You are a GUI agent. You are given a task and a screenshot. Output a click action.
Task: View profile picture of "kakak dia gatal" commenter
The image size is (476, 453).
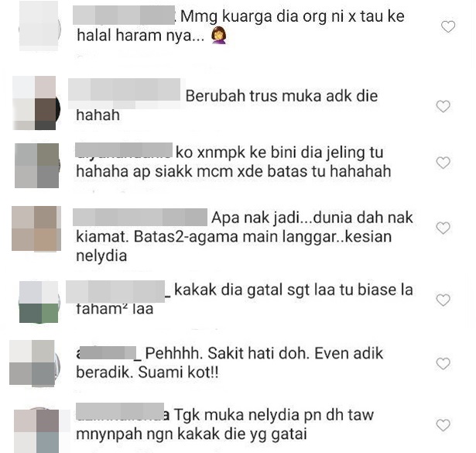pos(39,302)
